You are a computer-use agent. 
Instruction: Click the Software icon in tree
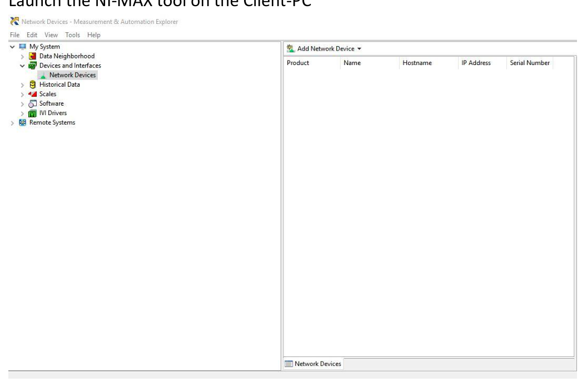(x=33, y=104)
